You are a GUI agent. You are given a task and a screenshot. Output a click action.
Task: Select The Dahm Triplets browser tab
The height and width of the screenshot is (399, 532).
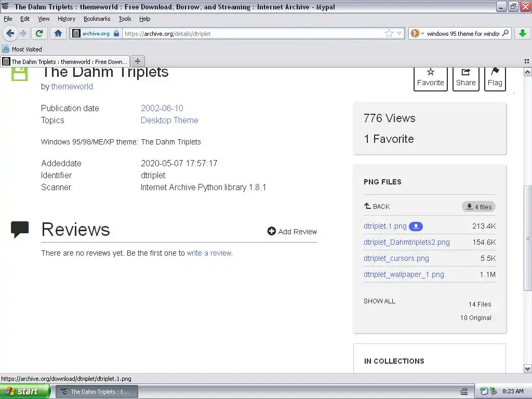click(65, 62)
